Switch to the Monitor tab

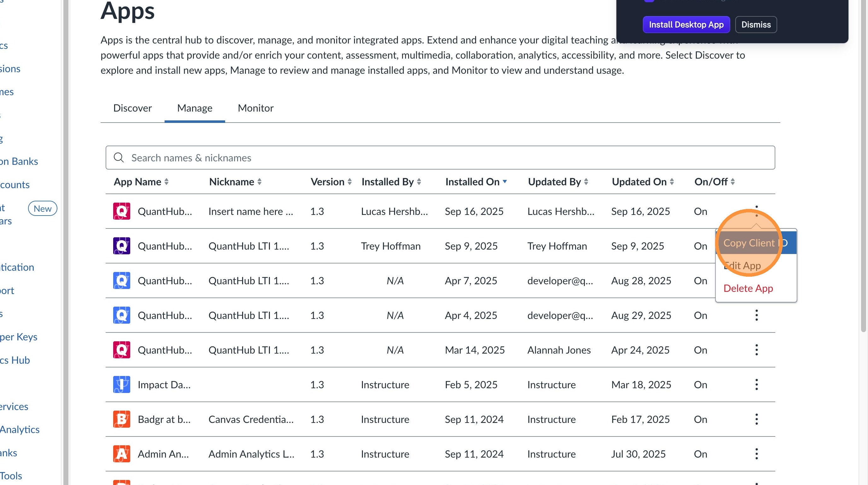coord(255,108)
